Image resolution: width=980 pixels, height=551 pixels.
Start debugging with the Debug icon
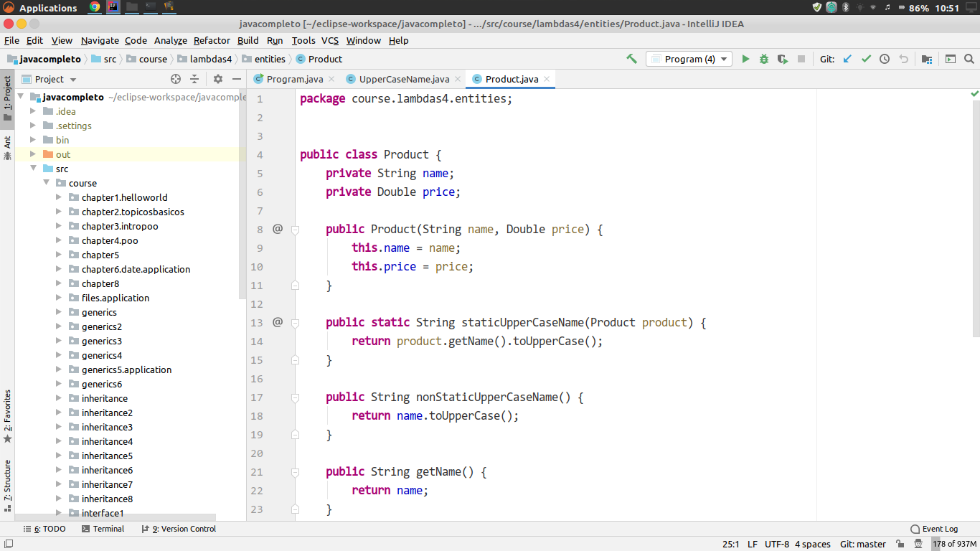(763, 59)
